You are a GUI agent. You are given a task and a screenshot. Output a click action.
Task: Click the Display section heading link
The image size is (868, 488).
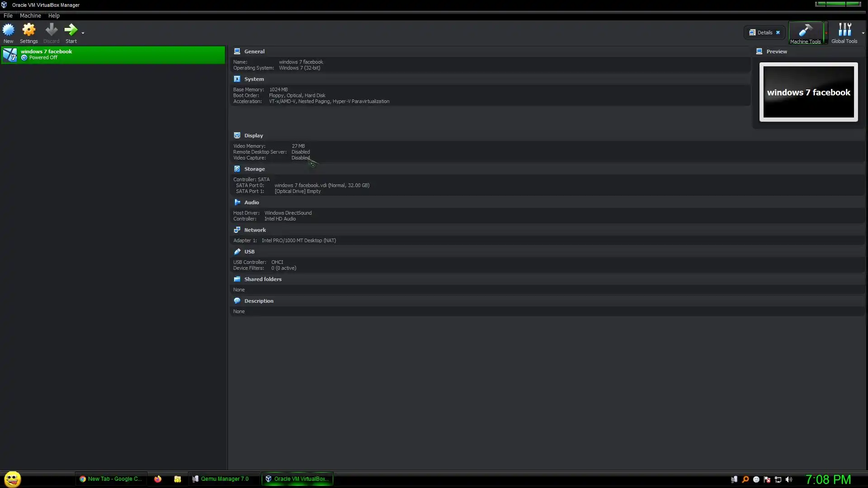pyautogui.click(x=254, y=135)
